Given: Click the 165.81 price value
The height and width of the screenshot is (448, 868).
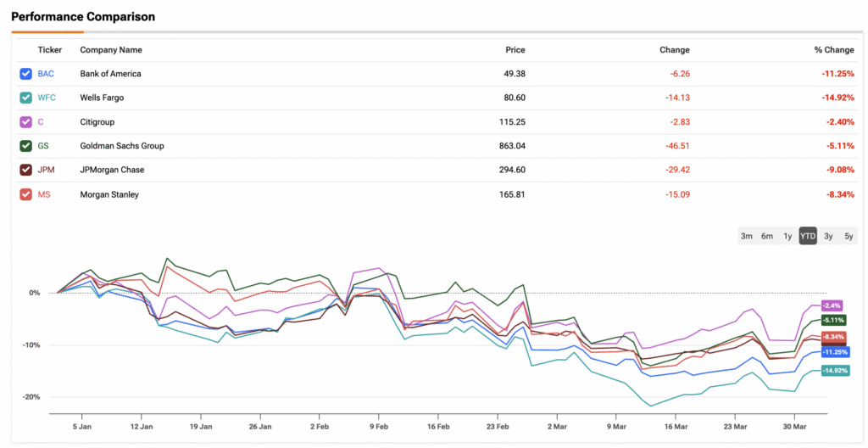Looking at the screenshot, I should click(513, 194).
